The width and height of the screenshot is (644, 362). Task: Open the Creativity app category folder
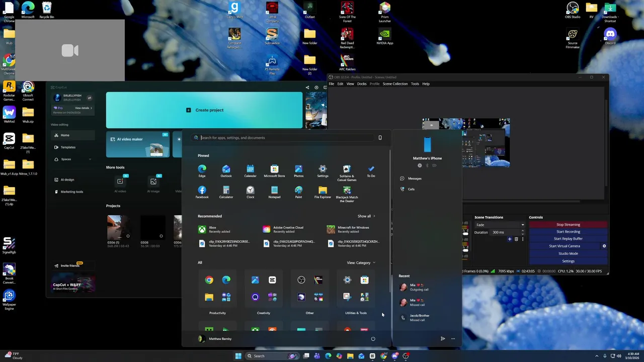(264, 289)
